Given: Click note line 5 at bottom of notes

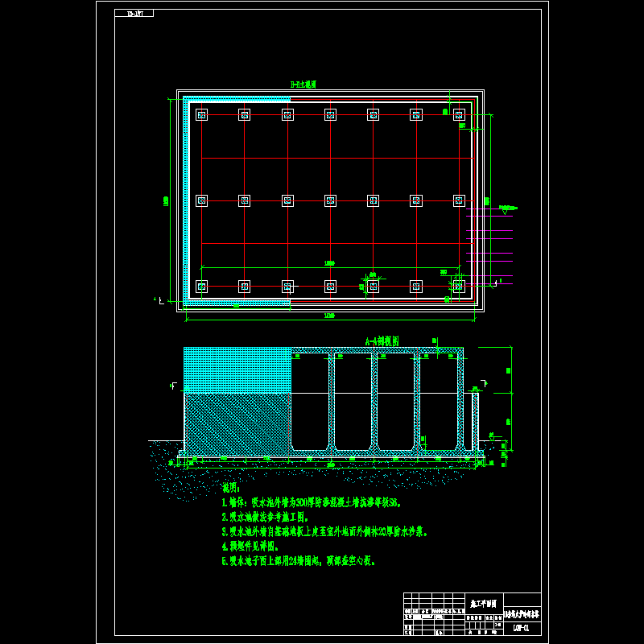Looking at the screenshot, I should click(x=298, y=560).
